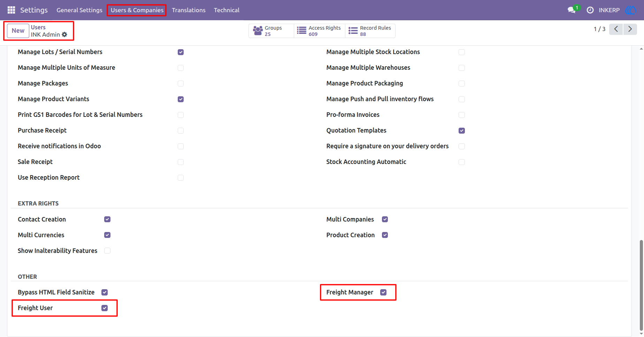Enable Show Inalterability Features
Viewport: 644px width, 337px height.
click(107, 251)
